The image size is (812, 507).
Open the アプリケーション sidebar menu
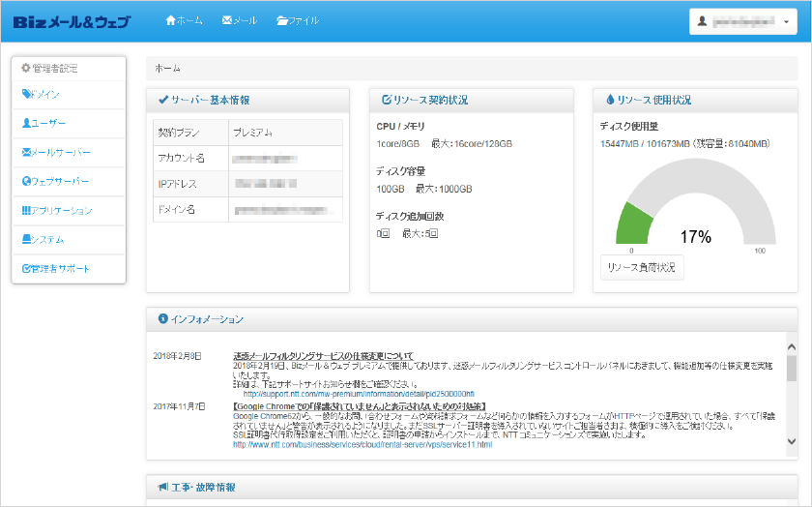[x=69, y=211]
